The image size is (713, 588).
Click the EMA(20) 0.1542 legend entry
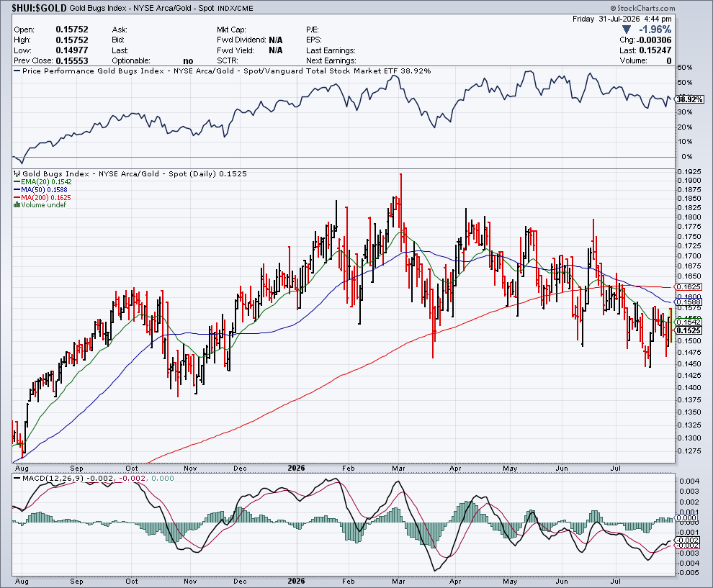tap(42, 182)
